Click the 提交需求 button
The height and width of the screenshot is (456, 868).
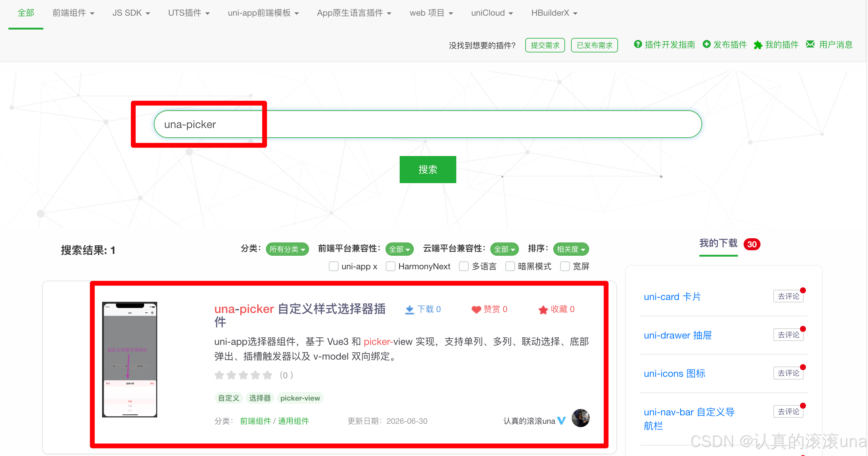coord(545,45)
